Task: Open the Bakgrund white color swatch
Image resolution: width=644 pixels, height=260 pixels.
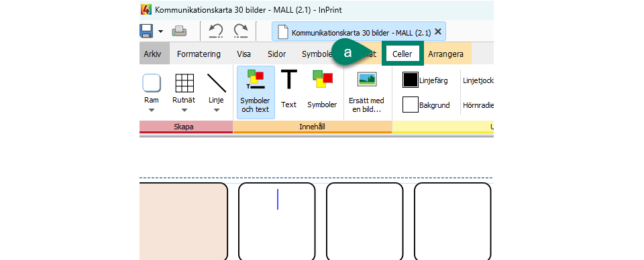Action: click(x=410, y=105)
